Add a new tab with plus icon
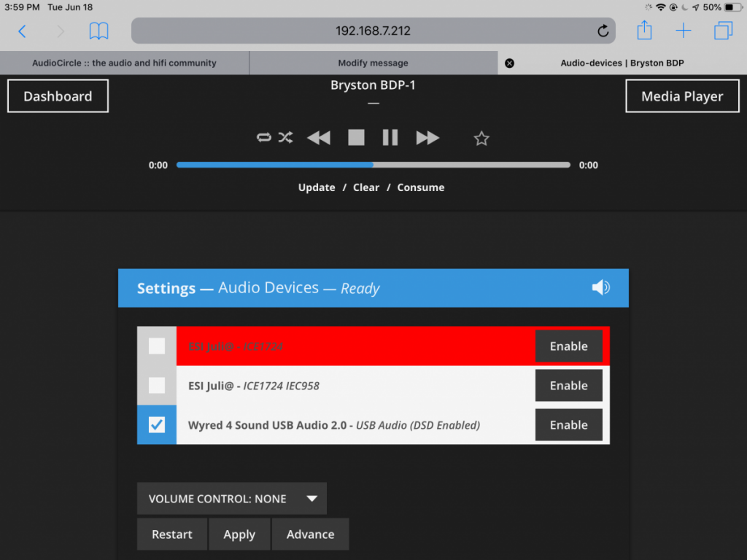The width and height of the screenshot is (747, 560). click(x=683, y=31)
